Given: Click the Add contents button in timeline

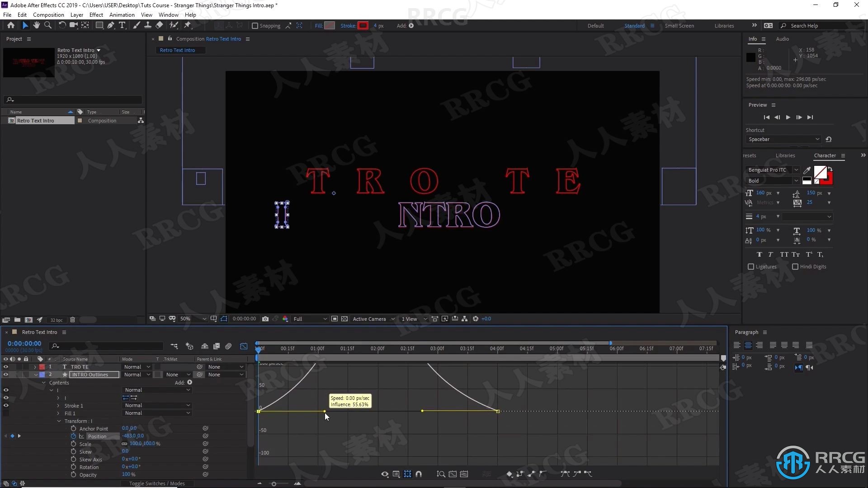Looking at the screenshot, I should tap(189, 383).
